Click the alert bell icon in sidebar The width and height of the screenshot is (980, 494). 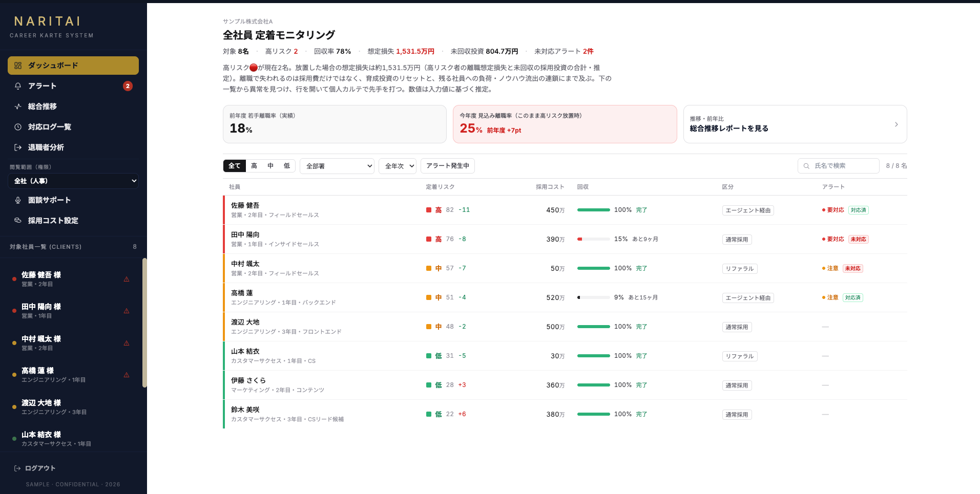pyautogui.click(x=18, y=86)
